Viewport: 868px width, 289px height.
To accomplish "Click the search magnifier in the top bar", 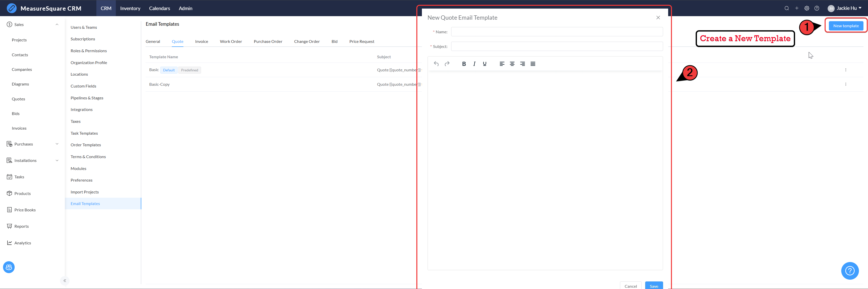I will click(786, 8).
